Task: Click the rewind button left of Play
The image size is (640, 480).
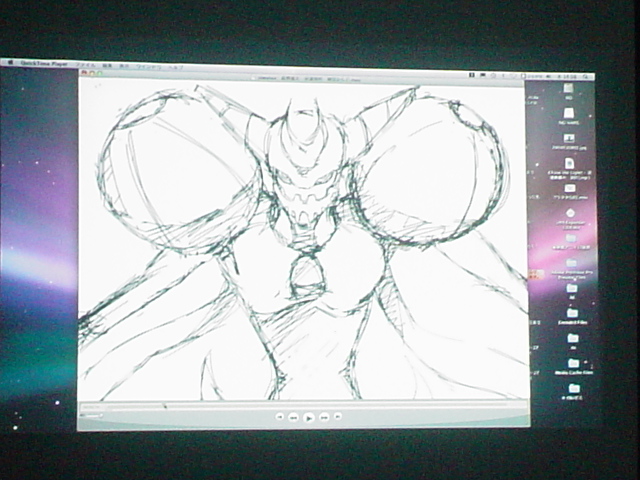Action: point(293,417)
